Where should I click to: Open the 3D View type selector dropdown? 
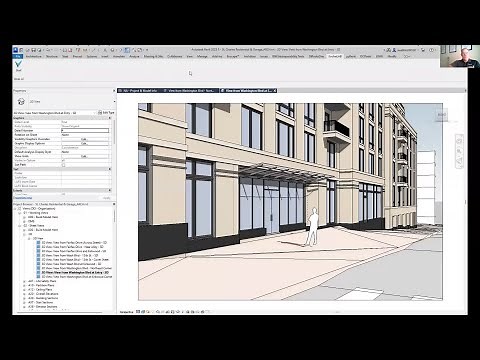tap(114, 101)
